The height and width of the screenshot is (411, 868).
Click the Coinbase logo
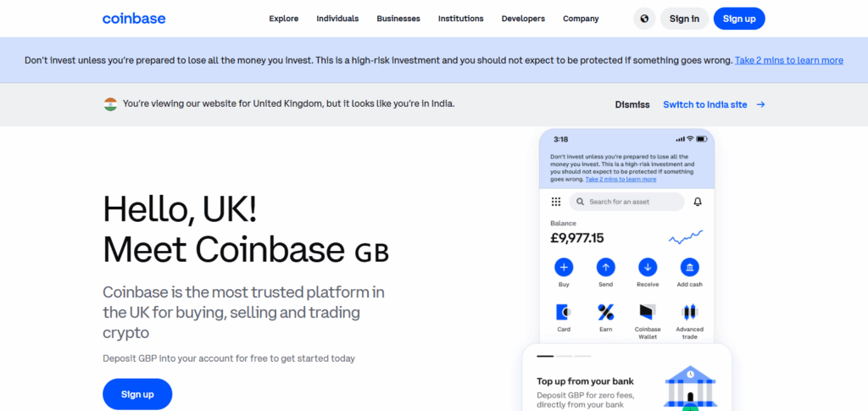[134, 19]
